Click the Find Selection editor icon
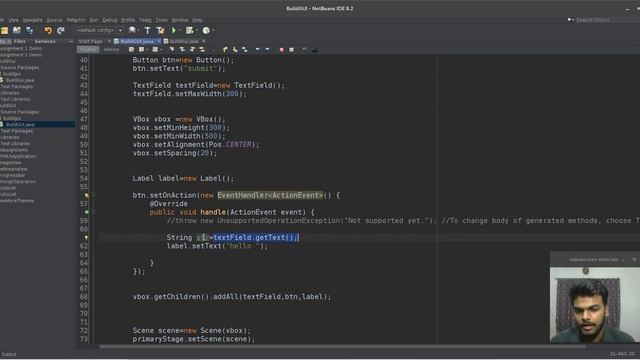Screen dimensions: 640x360 tap(171, 49)
